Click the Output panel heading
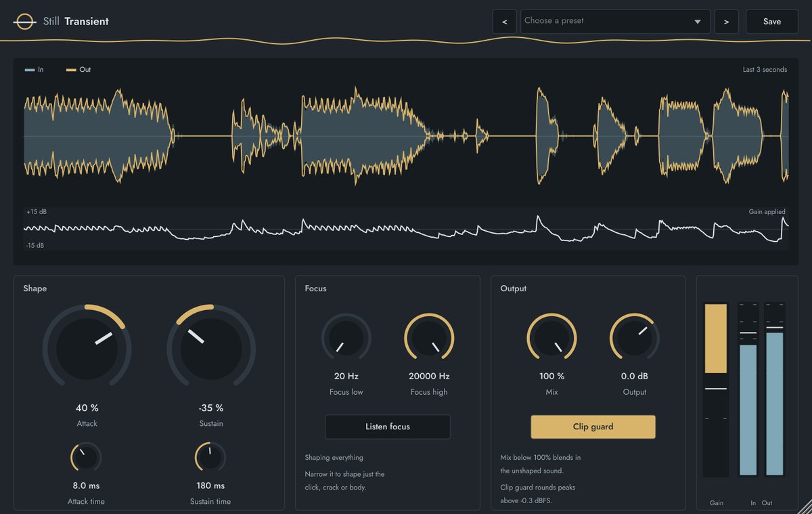812x514 pixels. pos(514,288)
